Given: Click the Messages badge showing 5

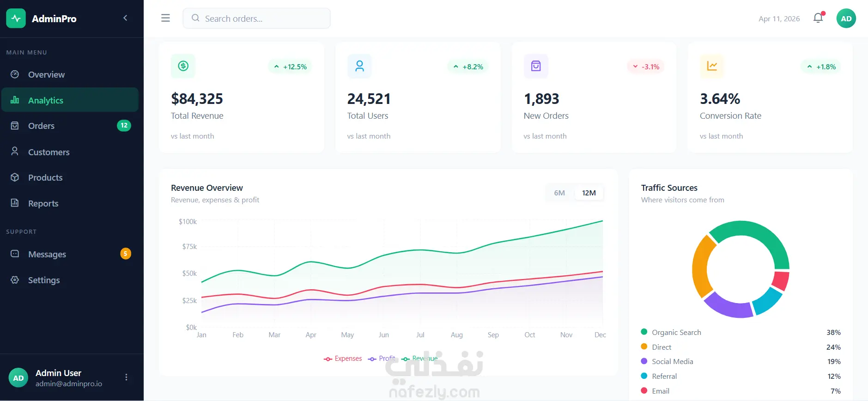Looking at the screenshot, I should point(126,254).
